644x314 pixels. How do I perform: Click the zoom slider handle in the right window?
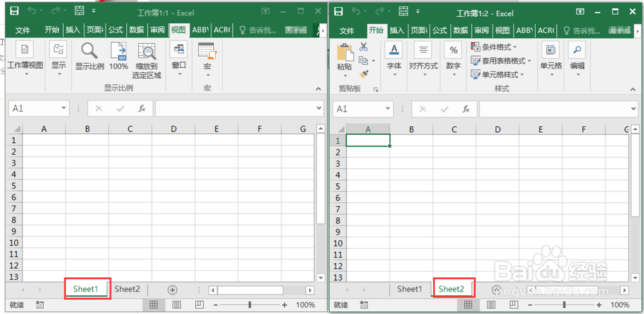pos(564,305)
